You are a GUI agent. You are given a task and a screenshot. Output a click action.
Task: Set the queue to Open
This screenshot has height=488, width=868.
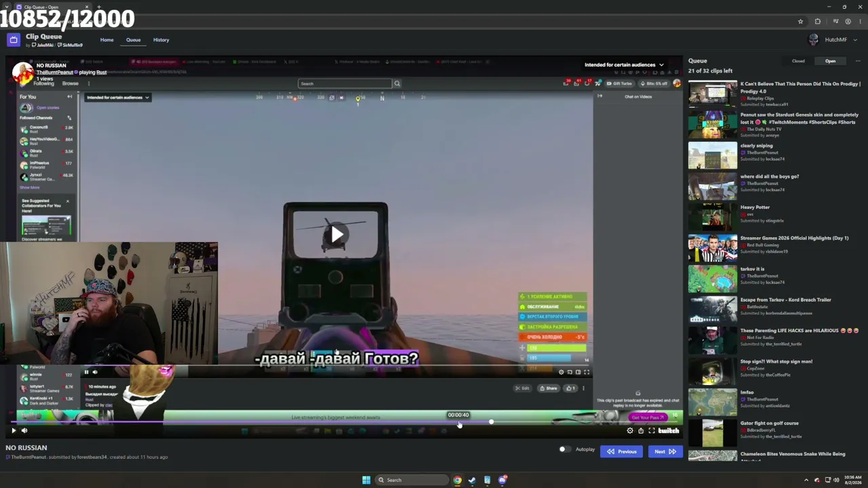[830, 61]
